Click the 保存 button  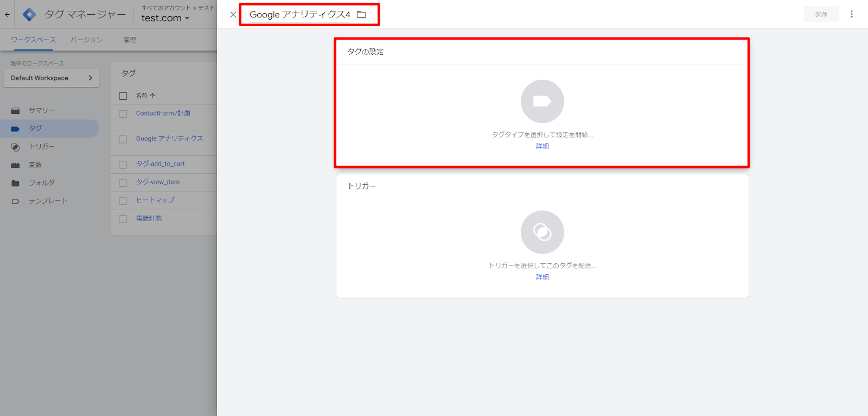[x=821, y=14]
